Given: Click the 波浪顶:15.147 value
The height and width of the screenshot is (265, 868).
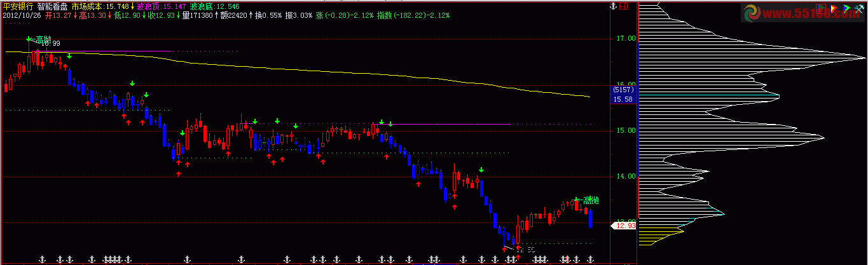Looking at the screenshot, I should [x=162, y=5].
